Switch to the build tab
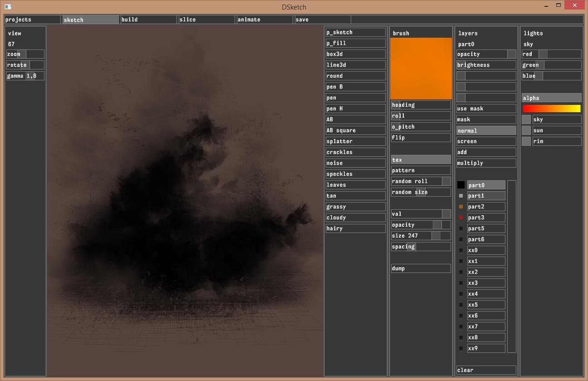 click(148, 20)
